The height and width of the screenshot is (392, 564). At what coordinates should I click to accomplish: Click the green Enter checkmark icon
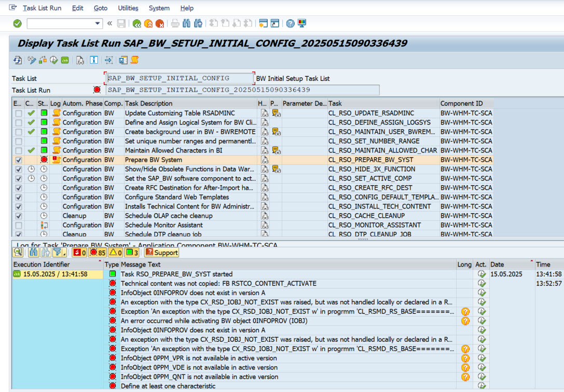click(17, 24)
